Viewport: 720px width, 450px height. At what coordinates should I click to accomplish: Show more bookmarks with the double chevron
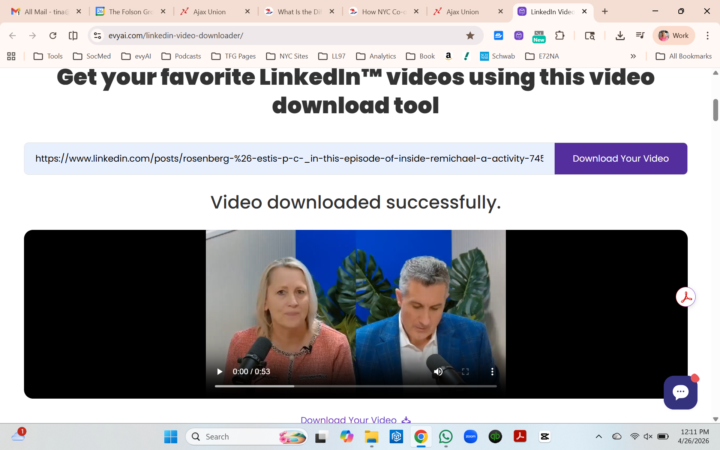[633, 56]
